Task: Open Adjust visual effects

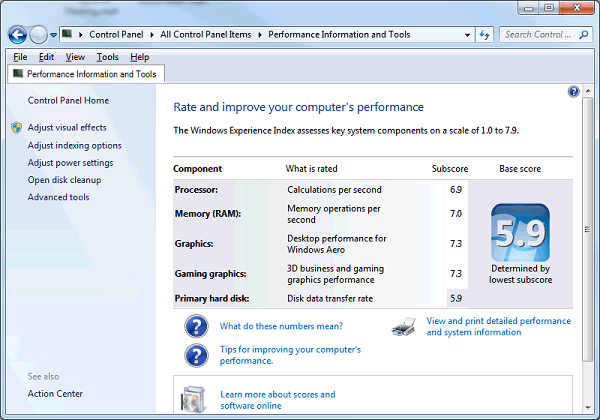Action: click(67, 127)
